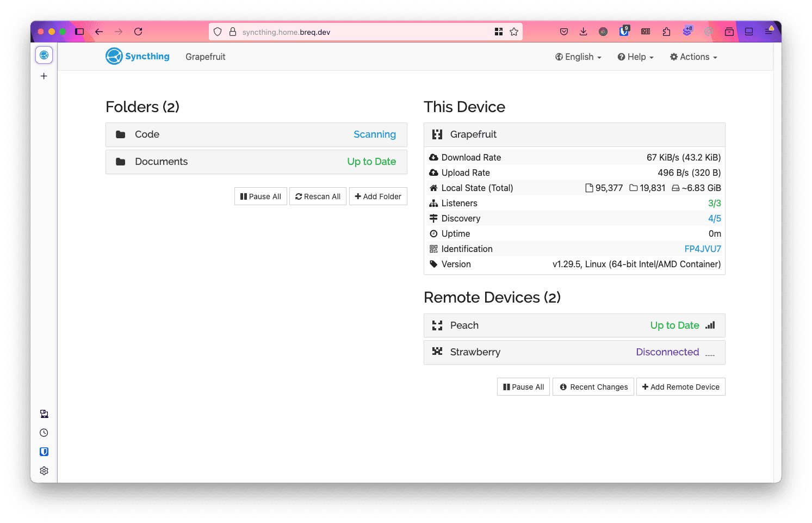The image size is (812, 523).
Task: Click the bookmark star in the address bar
Action: (x=514, y=32)
